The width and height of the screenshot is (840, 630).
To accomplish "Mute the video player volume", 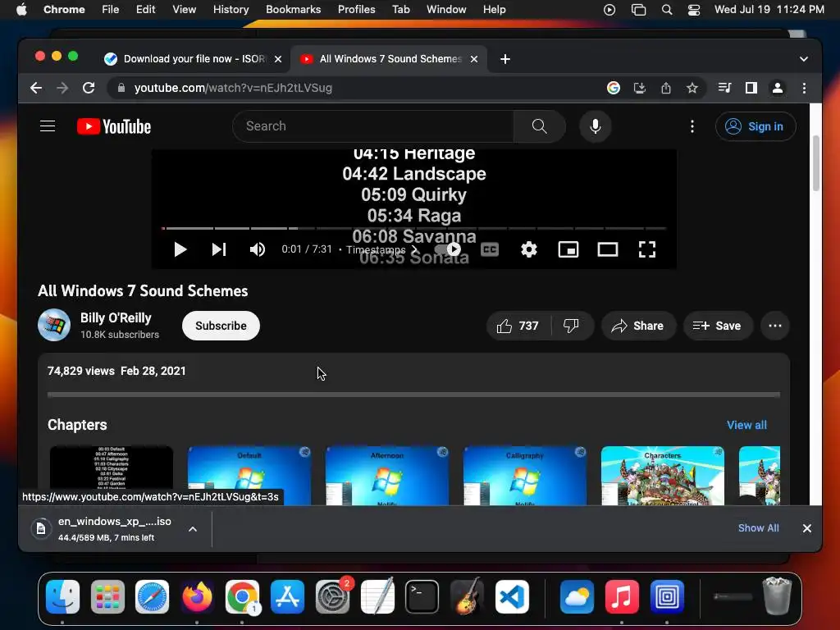I will tap(258, 249).
